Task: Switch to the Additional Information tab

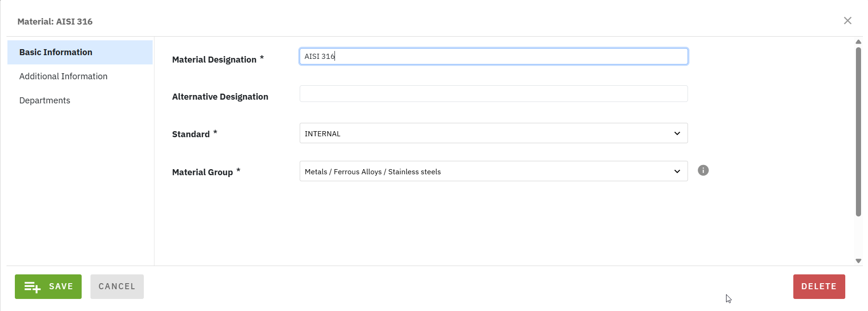Action: (63, 76)
